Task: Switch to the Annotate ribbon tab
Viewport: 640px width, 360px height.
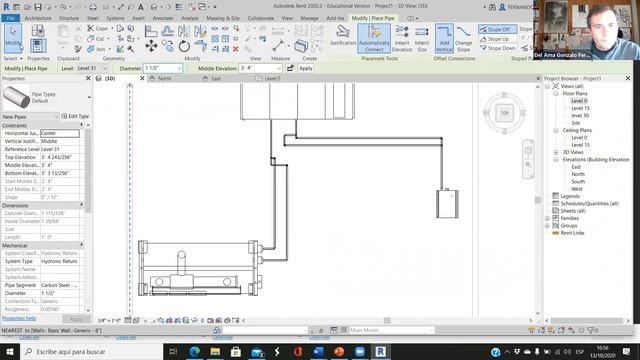Action: pos(162,18)
